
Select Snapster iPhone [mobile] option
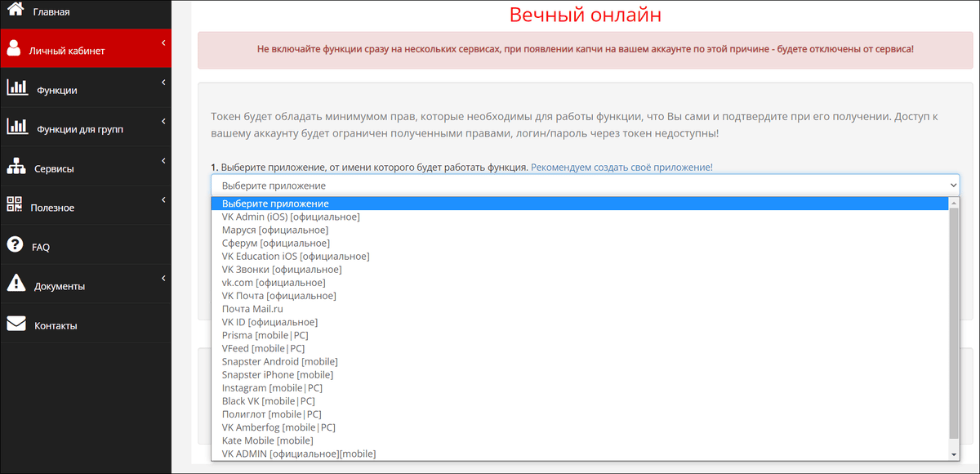pyautogui.click(x=580, y=374)
